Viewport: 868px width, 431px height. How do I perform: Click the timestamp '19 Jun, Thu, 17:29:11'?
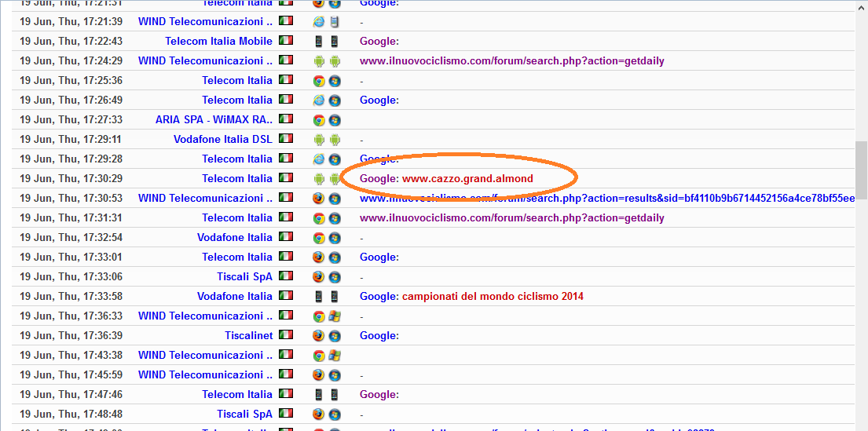tap(71, 140)
